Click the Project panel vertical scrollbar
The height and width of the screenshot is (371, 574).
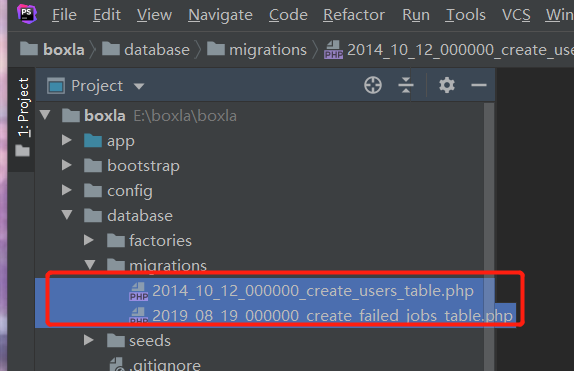tap(489, 236)
